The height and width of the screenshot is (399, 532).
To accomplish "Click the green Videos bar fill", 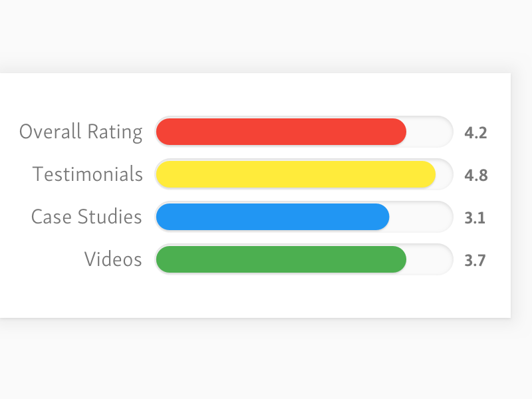I will pyautogui.click(x=279, y=259).
